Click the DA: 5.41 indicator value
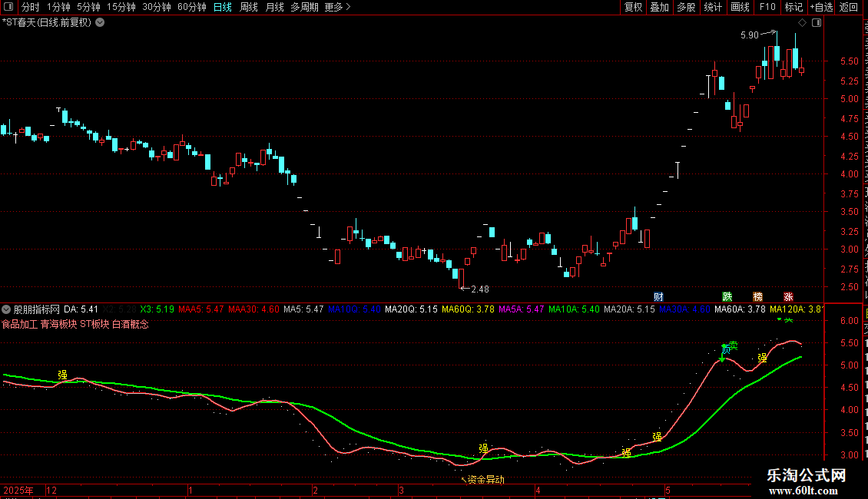Screen dimensions: 868x499 (81, 309)
